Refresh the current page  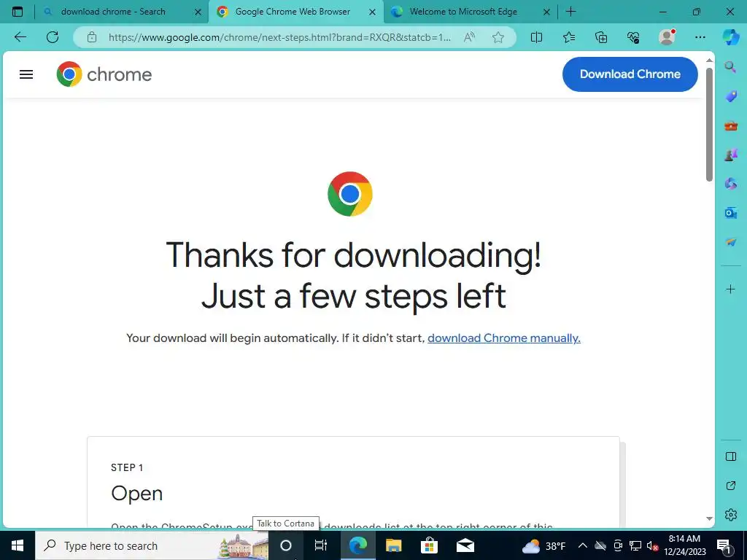point(53,37)
